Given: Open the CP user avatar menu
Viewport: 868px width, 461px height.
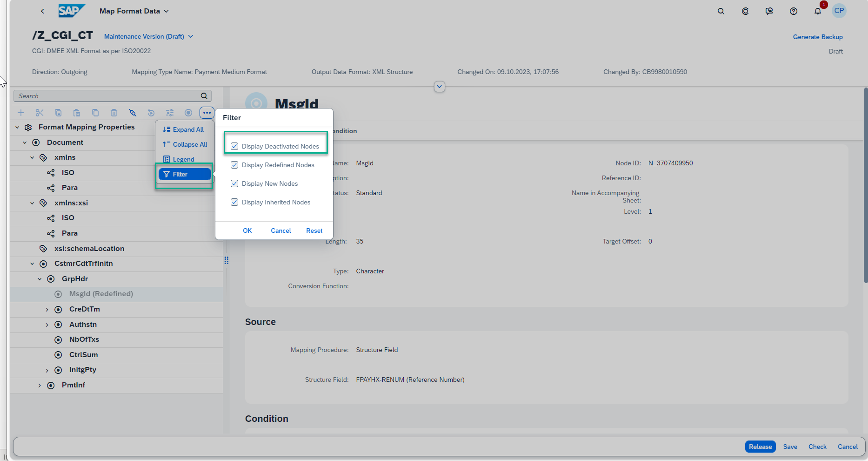Looking at the screenshot, I should pyautogui.click(x=839, y=11).
